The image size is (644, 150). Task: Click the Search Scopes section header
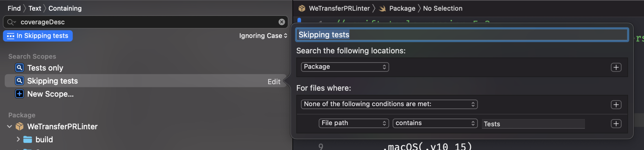click(32, 56)
